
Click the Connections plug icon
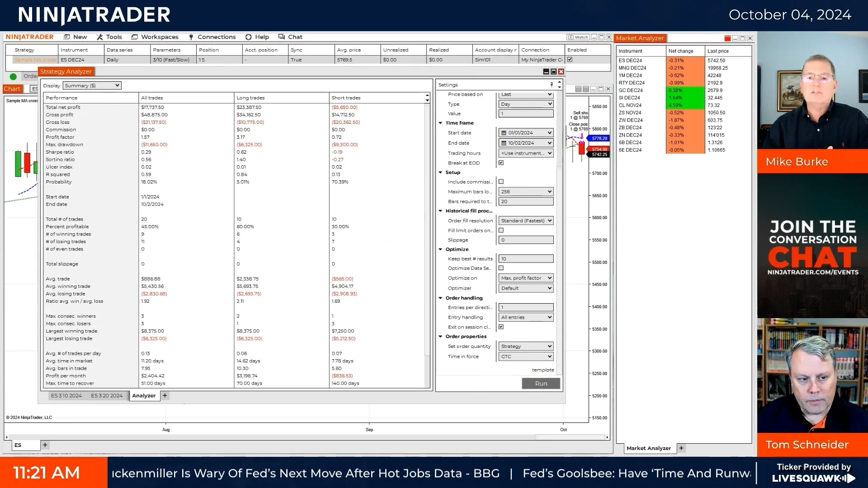[191, 37]
